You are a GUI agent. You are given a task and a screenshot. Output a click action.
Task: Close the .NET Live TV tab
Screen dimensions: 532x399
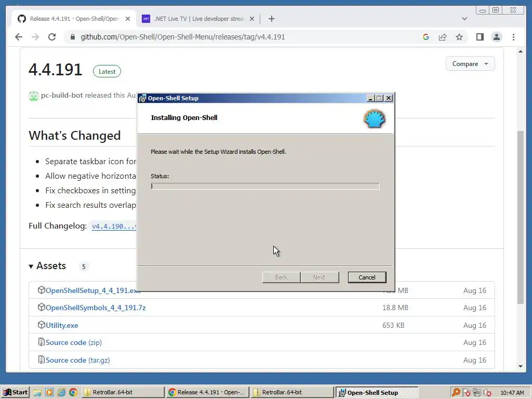pos(252,19)
